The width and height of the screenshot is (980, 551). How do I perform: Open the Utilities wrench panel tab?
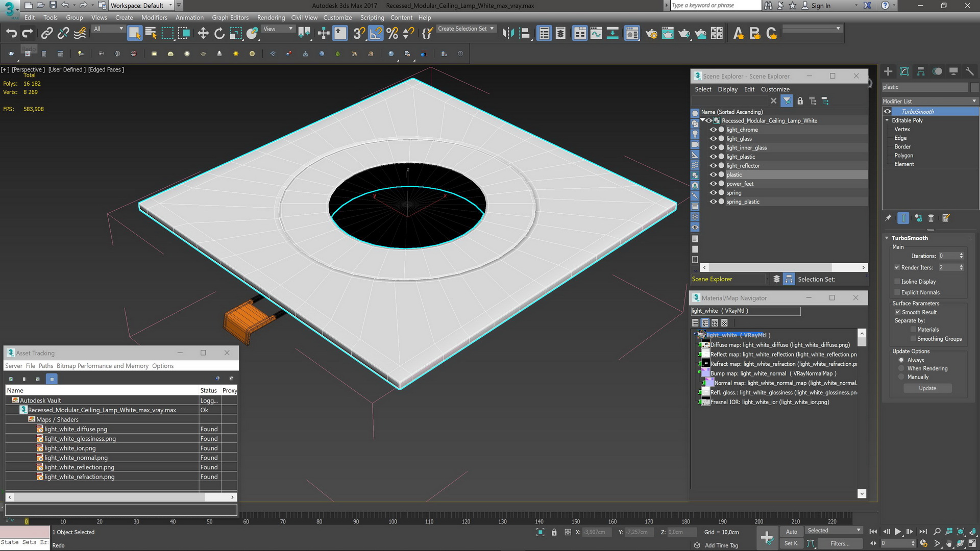(970, 71)
